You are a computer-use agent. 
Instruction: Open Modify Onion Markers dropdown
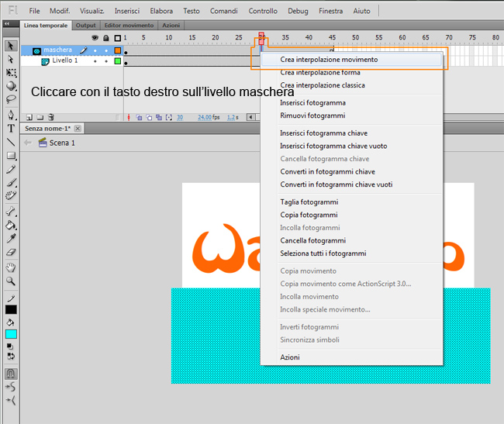(169, 117)
